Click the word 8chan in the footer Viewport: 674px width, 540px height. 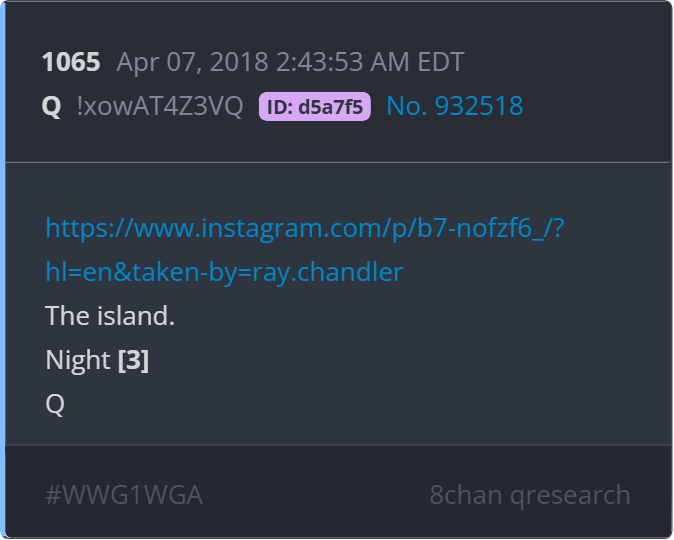[x=466, y=495]
